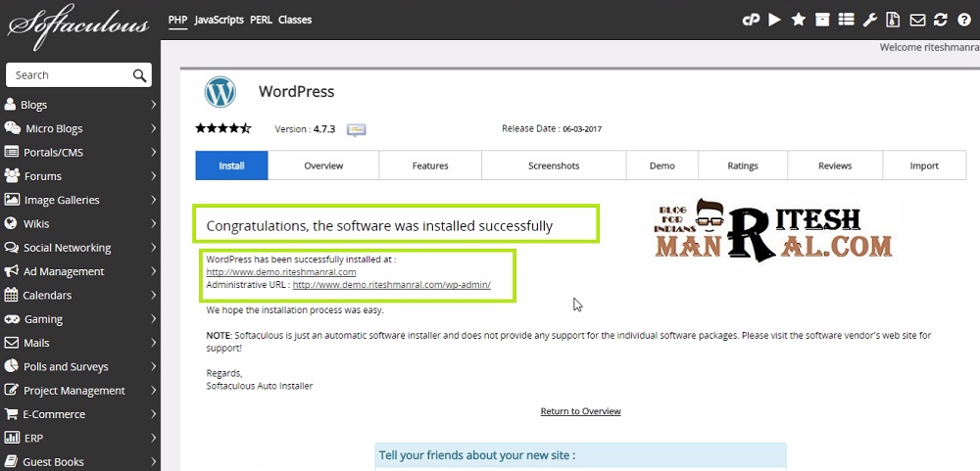Expand the Guest Books category chevron
This screenshot has height=471, width=980.
pos(153,461)
